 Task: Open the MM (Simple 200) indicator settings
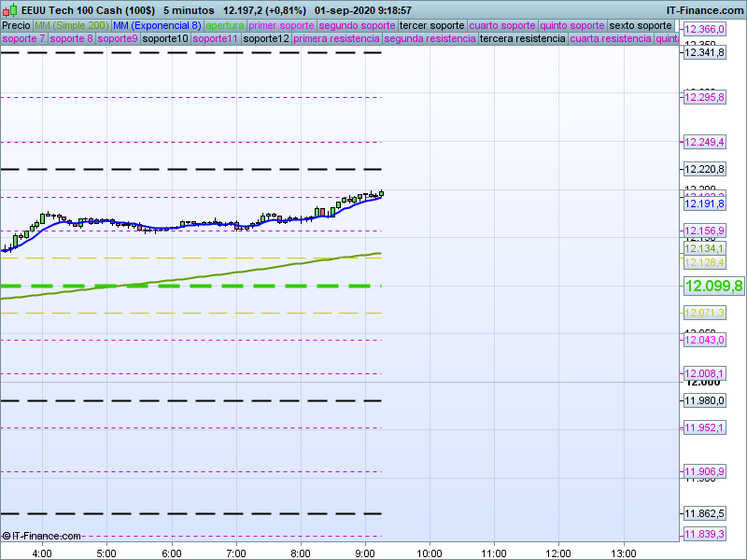(71, 25)
